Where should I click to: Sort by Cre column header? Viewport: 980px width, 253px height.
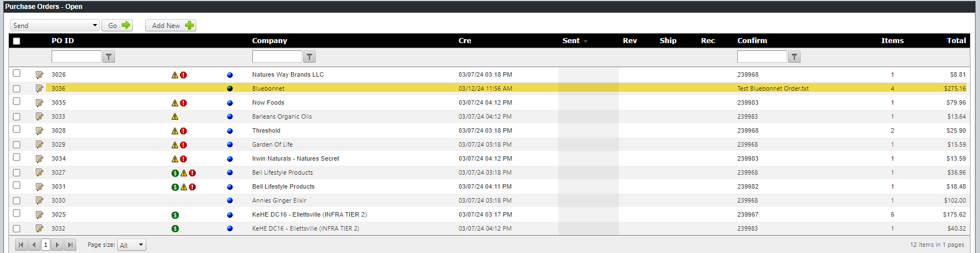[x=465, y=41]
